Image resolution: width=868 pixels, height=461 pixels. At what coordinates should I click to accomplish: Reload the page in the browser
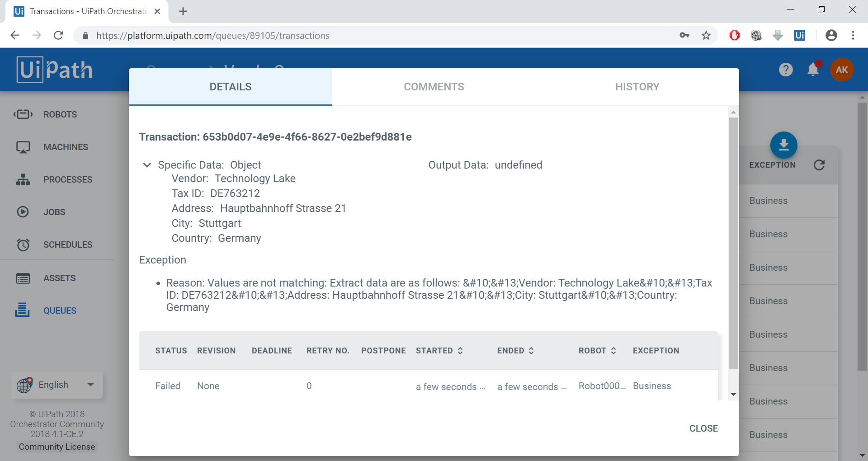click(58, 35)
